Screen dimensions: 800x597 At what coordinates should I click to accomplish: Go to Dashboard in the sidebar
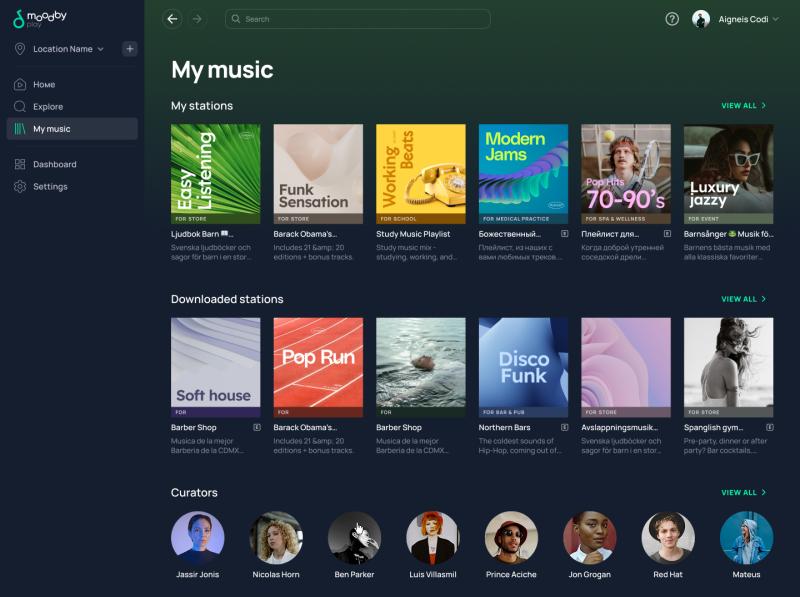click(x=54, y=164)
